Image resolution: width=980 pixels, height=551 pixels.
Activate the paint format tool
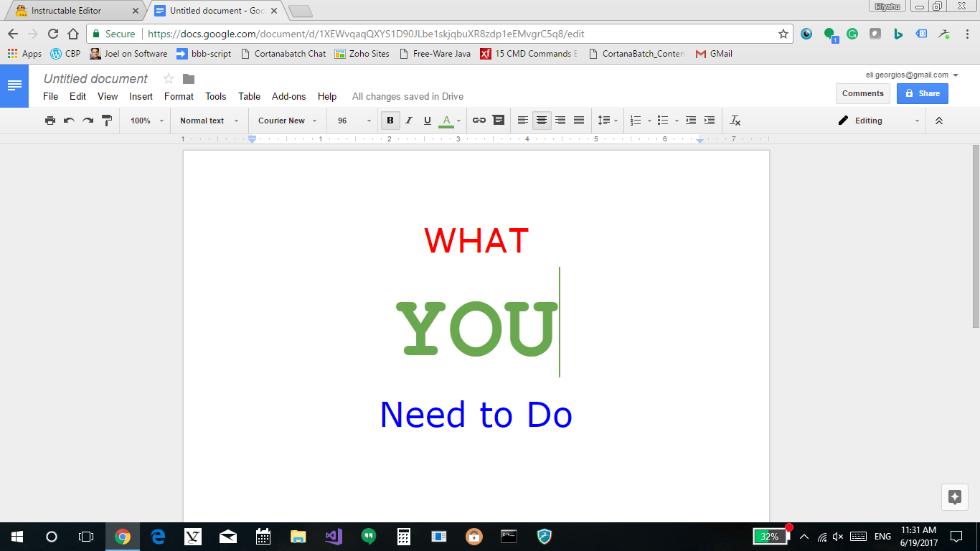coord(106,121)
